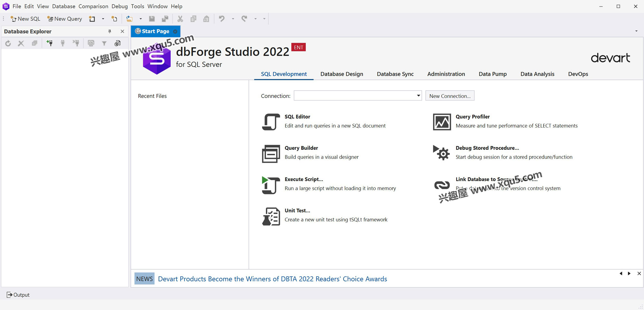Click the copy objects icon in Database Explorer
This screenshot has height=310, width=644.
91,43
